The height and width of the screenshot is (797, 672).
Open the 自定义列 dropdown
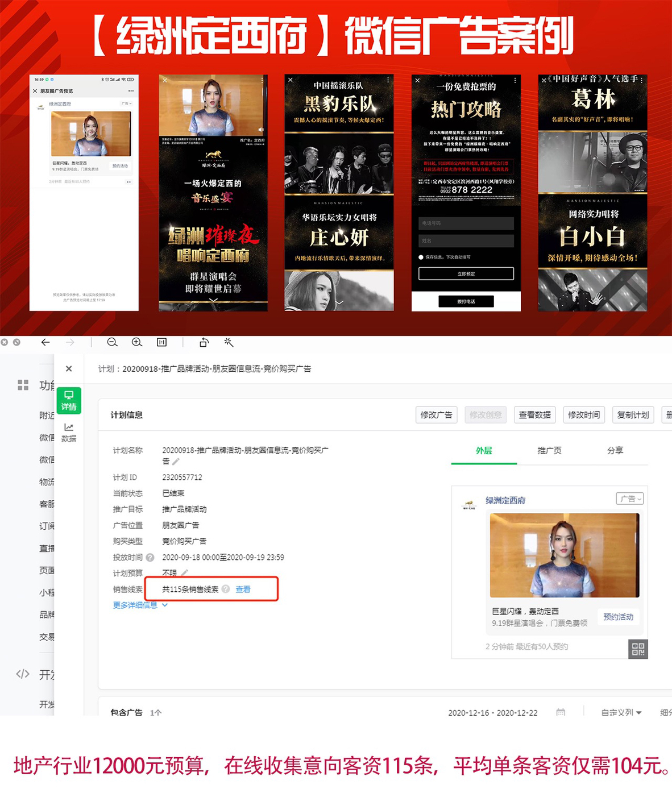pos(621,712)
